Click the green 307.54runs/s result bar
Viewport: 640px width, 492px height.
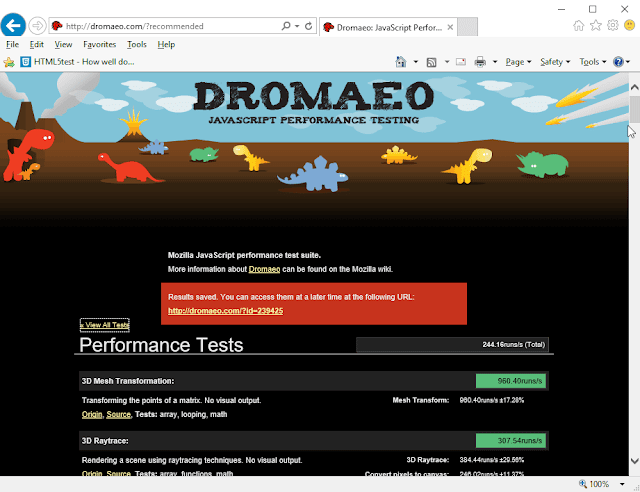(x=511, y=441)
